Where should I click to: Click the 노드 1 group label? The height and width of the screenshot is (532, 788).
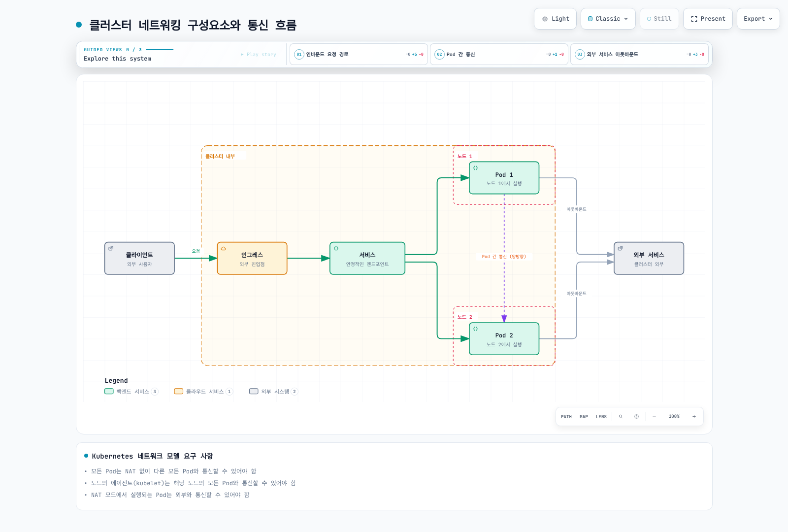point(465,157)
